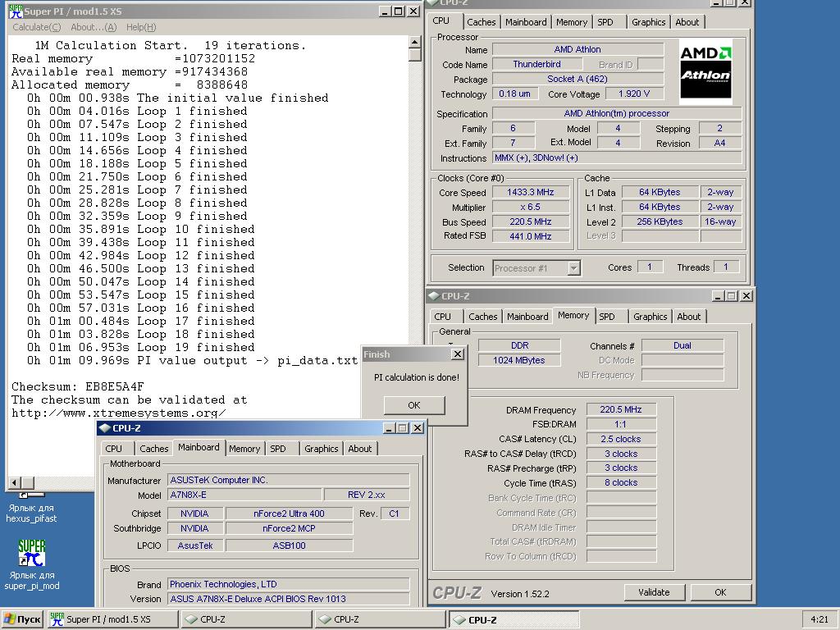Click the Validate button in CPU-Z
This screenshot has height=630, width=840.
654,592
